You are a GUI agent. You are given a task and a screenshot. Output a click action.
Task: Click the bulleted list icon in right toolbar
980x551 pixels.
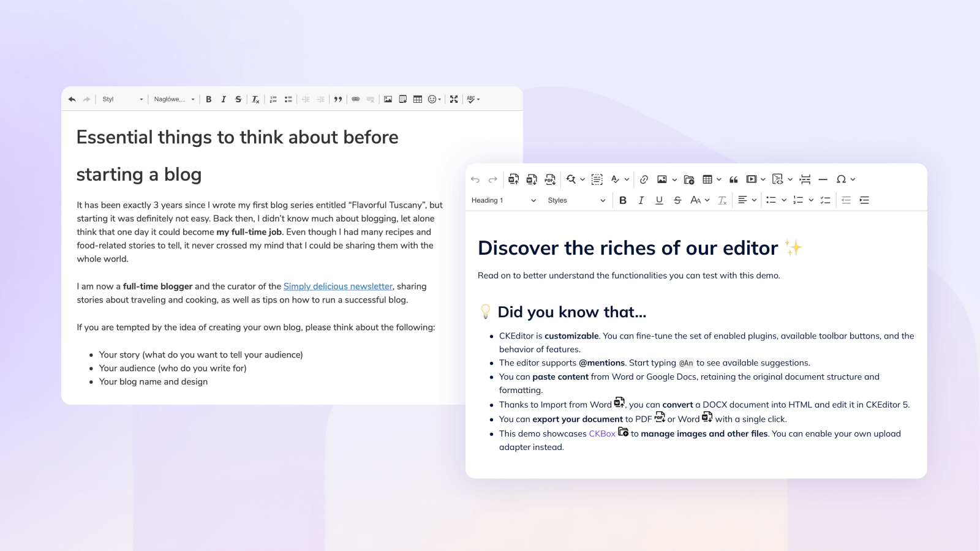pos(771,200)
